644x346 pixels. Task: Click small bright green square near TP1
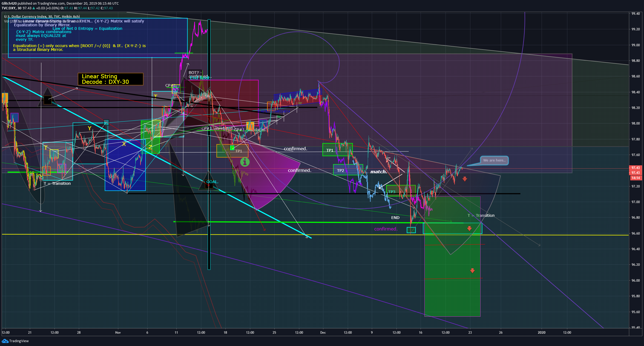[232, 148]
